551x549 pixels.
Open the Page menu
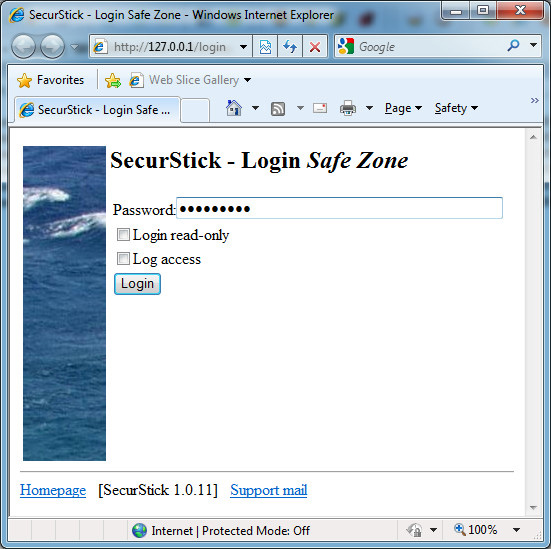(403, 108)
